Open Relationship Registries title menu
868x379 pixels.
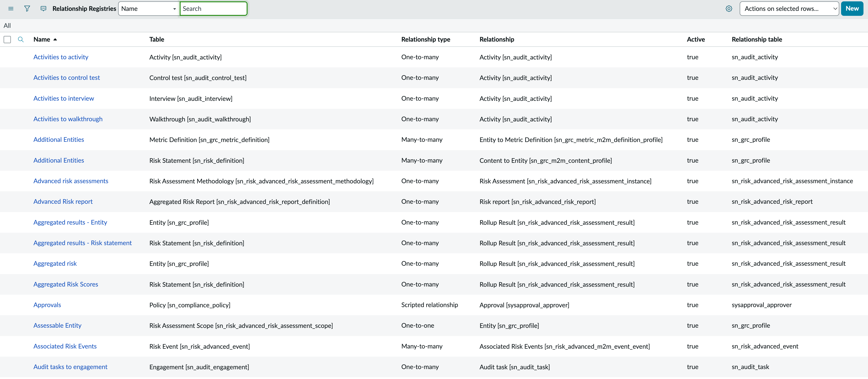coord(84,9)
